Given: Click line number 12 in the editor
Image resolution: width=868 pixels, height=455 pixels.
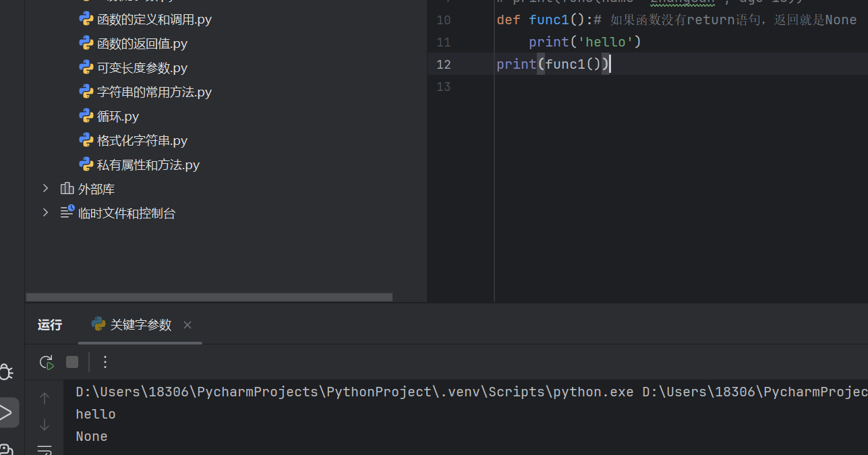Looking at the screenshot, I should tap(443, 64).
